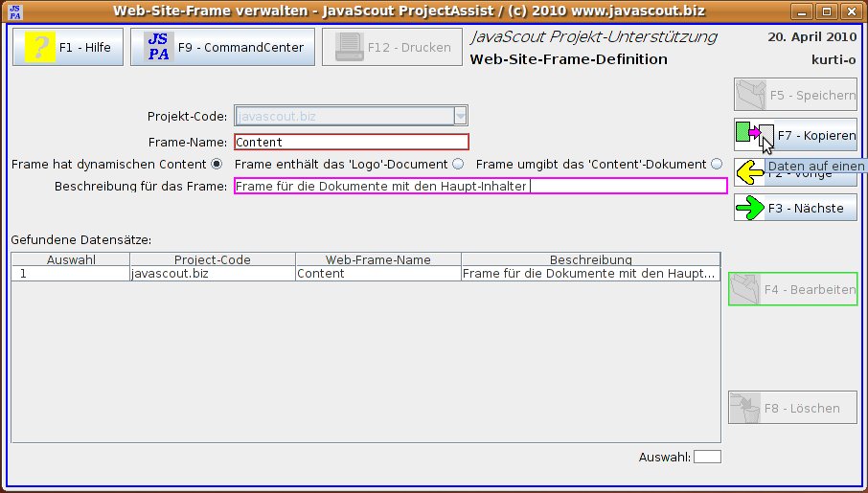Click the Beschreibung für das Frame field
The width and height of the screenshot is (868, 493).
tap(479, 186)
